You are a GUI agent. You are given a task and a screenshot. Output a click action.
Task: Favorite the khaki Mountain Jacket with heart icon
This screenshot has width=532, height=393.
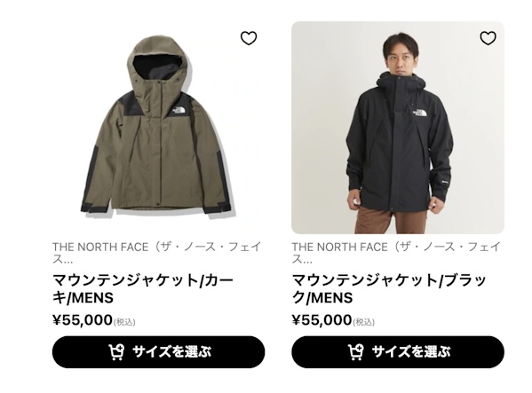pos(249,38)
